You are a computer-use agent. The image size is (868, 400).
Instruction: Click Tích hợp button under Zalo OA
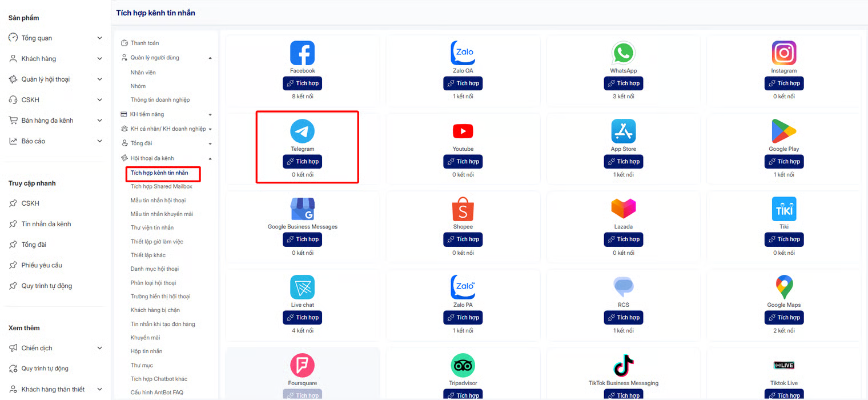pyautogui.click(x=463, y=83)
